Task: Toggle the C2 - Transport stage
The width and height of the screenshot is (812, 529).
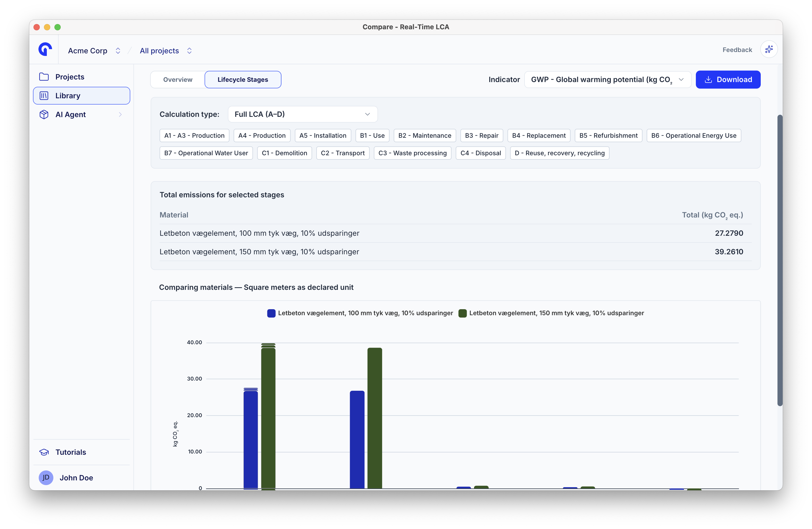Action: 342,153
